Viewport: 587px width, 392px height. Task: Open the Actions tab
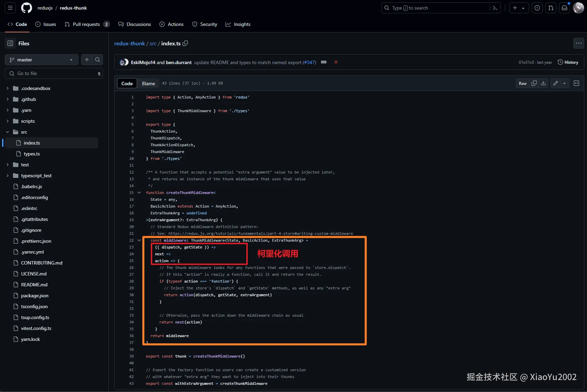point(172,24)
